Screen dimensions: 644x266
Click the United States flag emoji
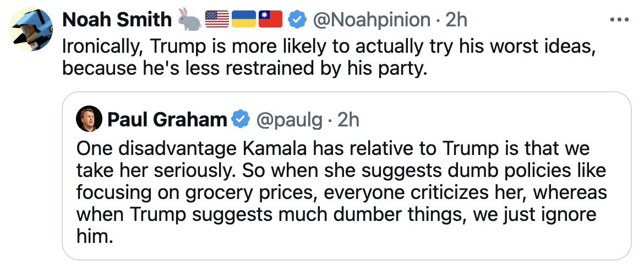point(217,20)
